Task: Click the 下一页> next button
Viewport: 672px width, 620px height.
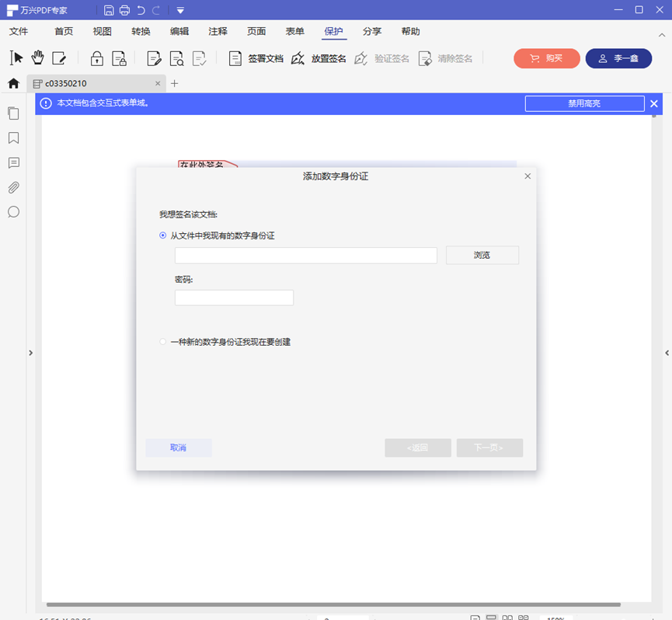Action: tap(489, 448)
